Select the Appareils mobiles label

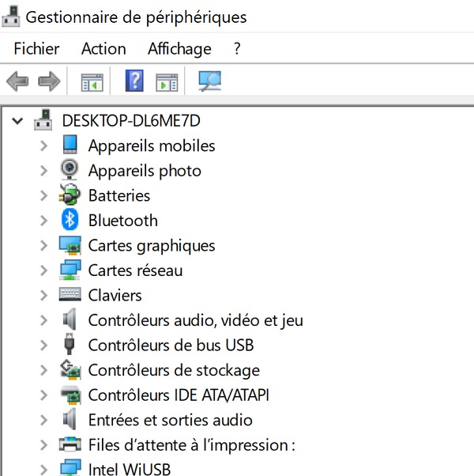pos(152,146)
